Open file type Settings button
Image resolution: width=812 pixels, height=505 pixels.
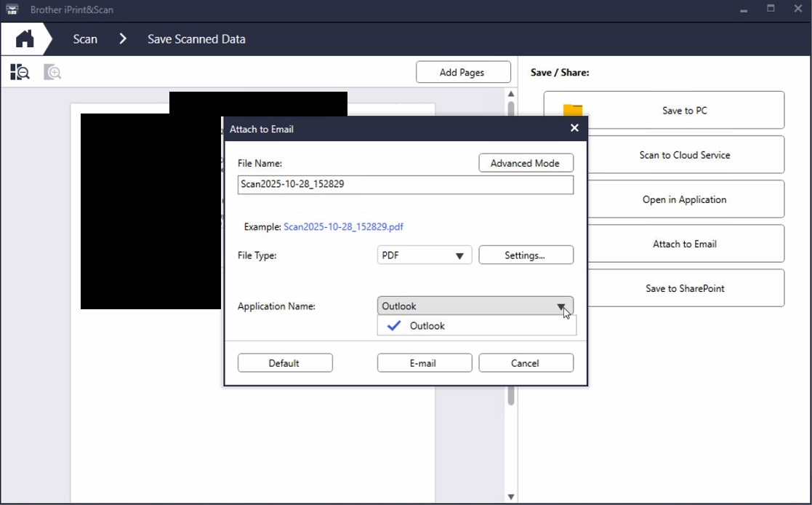click(x=525, y=255)
